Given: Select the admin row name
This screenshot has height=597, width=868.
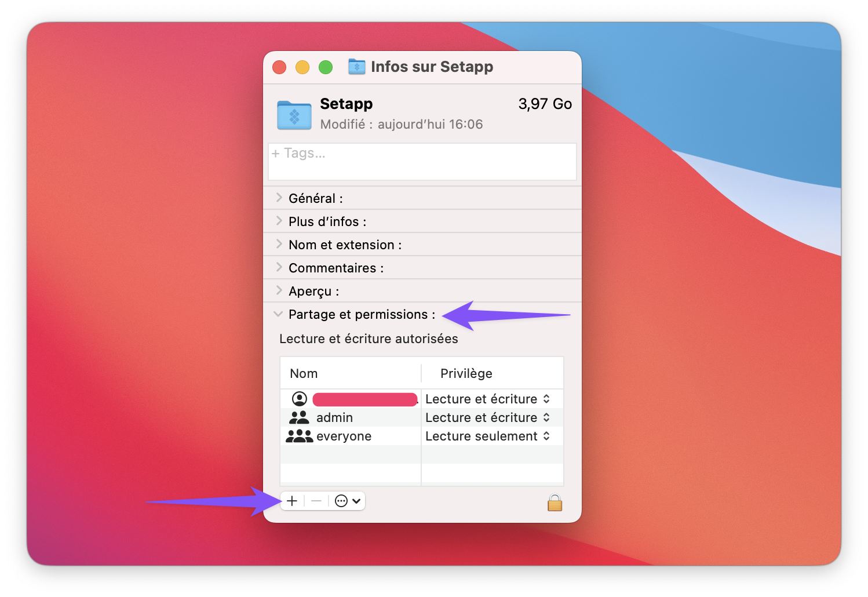Looking at the screenshot, I should [334, 417].
